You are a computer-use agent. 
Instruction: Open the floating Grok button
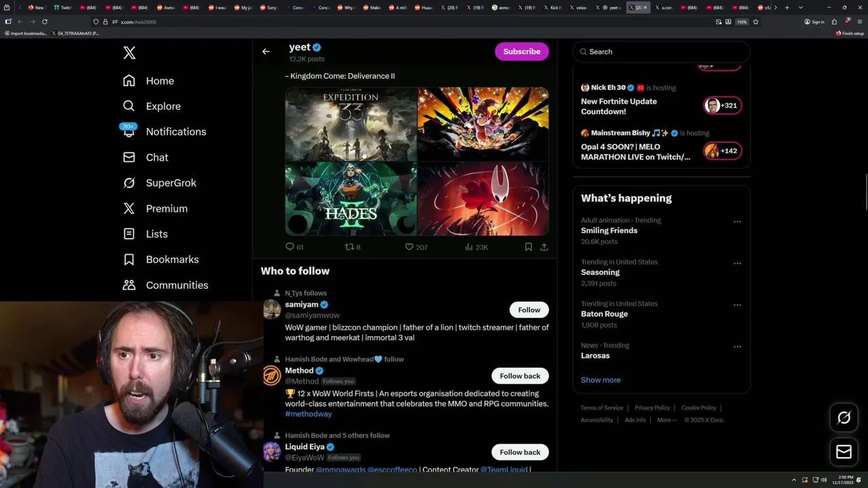pos(844,418)
